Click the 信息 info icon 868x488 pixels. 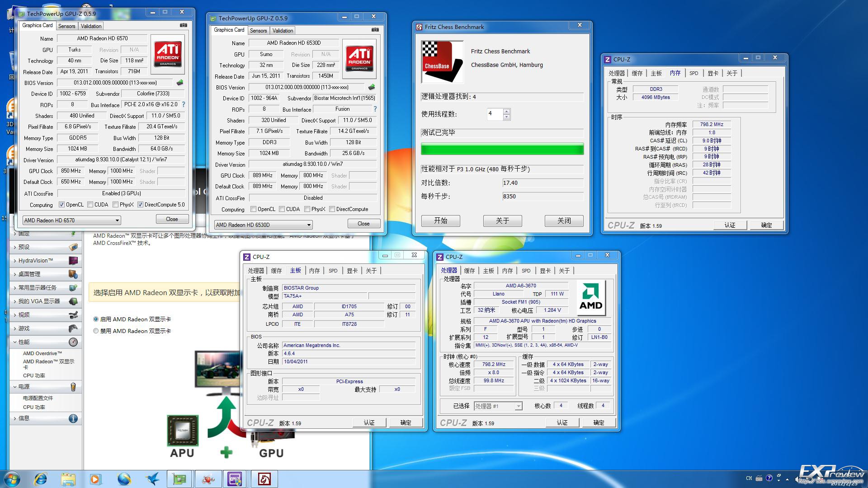point(73,418)
